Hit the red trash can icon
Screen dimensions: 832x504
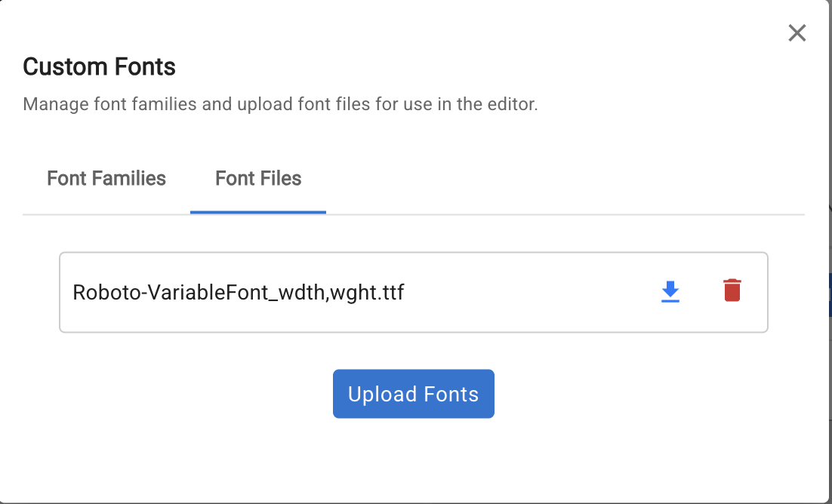point(732,291)
